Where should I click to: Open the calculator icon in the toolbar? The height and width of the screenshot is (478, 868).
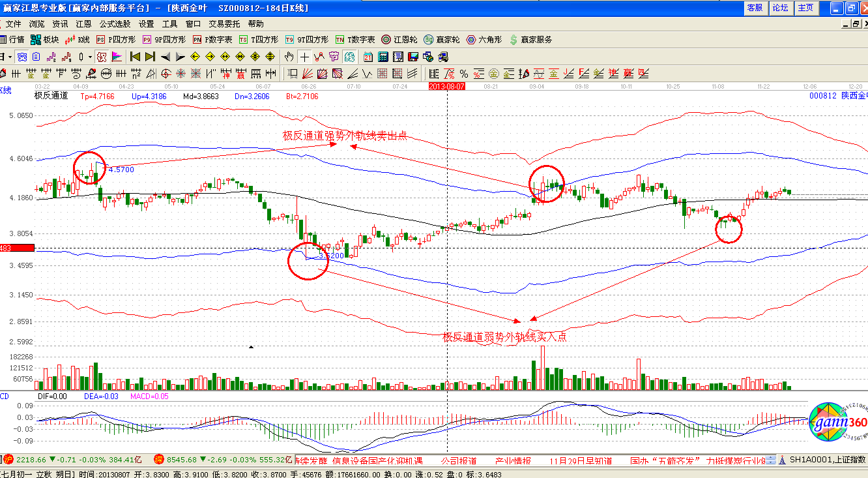[383, 57]
